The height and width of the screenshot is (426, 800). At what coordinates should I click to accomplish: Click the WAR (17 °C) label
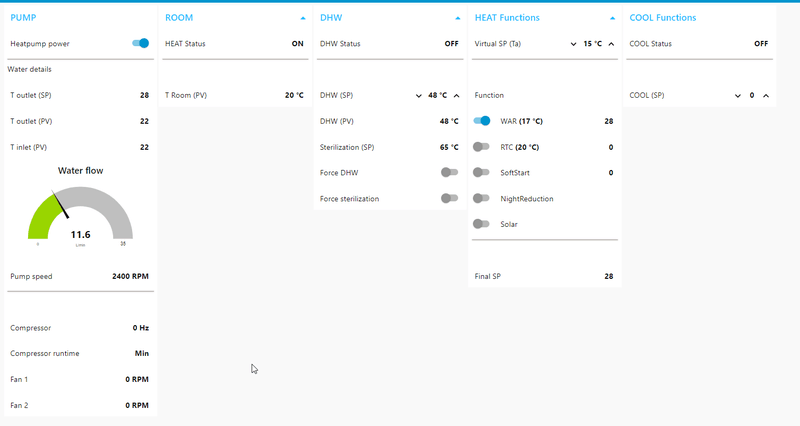click(x=521, y=121)
